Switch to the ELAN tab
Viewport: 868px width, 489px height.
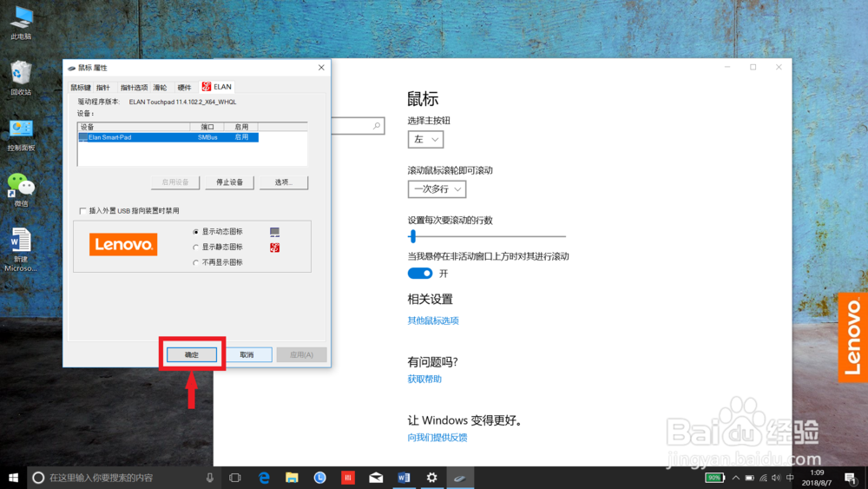217,86
